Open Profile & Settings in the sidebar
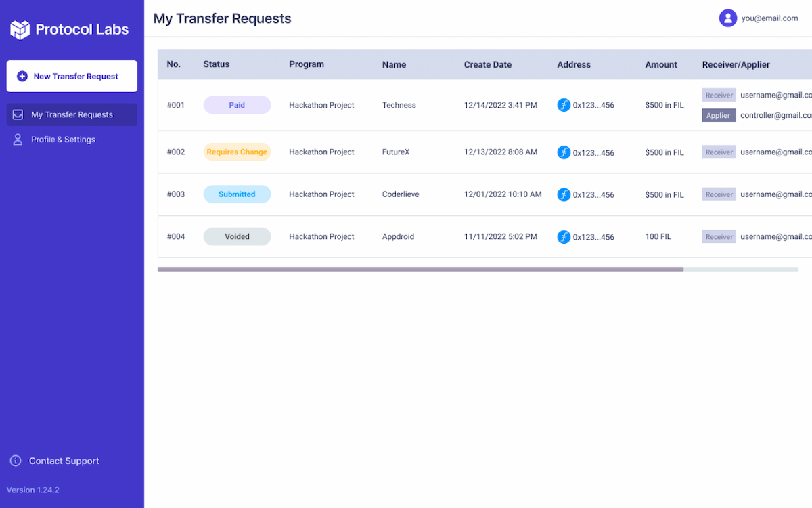Screen dimensions: 812x508 (x=70, y=140)
